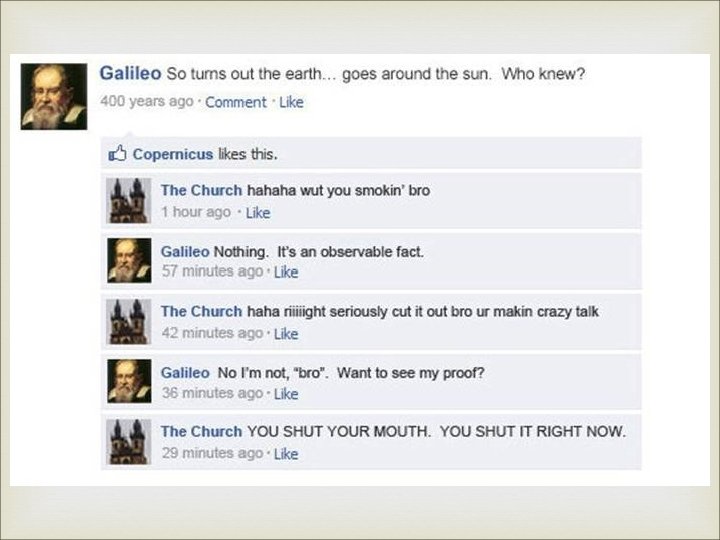Like Galileo's main post
This screenshot has height=540, width=720.
coord(291,102)
